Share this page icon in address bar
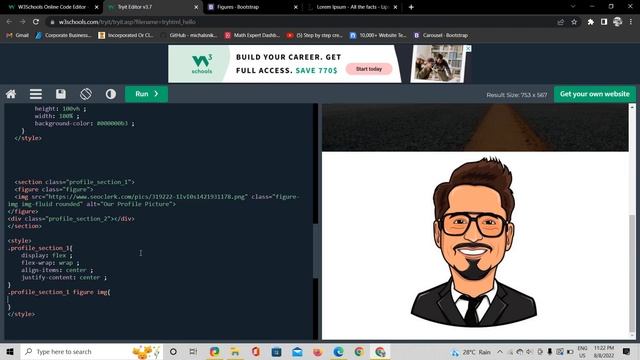This screenshot has height=360, width=640. click(x=560, y=22)
